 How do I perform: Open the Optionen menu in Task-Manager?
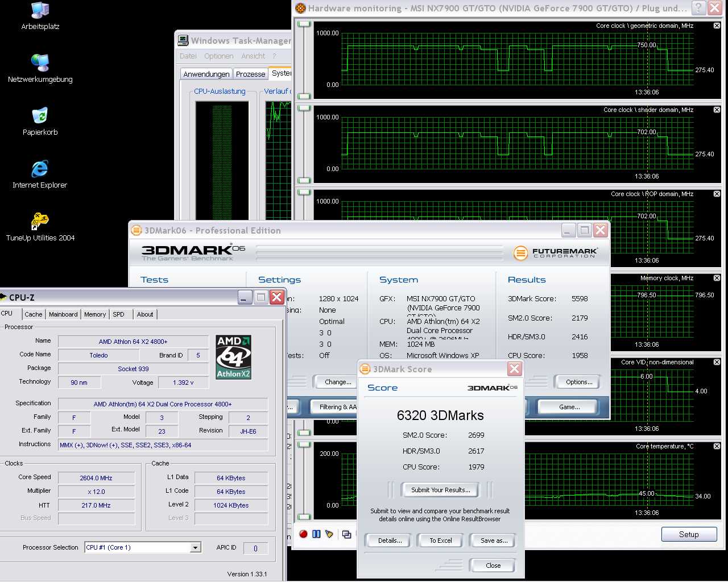[219, 56]
